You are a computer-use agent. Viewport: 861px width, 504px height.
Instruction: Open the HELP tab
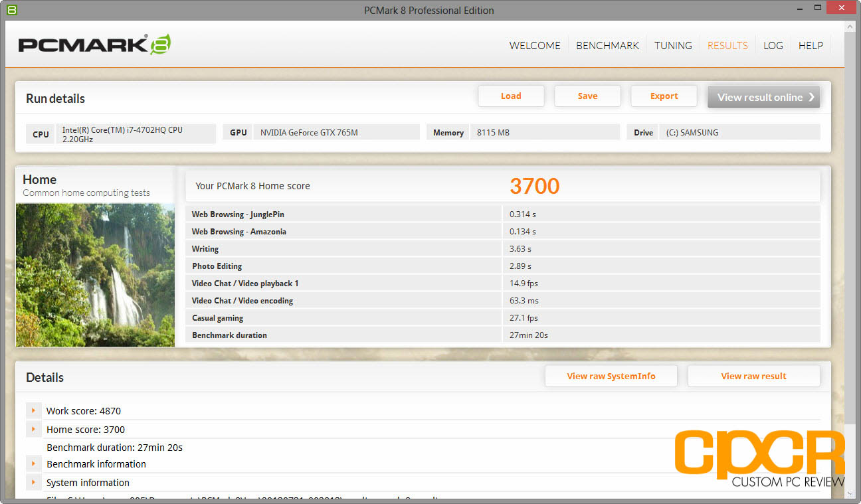(x=811, y=45)
